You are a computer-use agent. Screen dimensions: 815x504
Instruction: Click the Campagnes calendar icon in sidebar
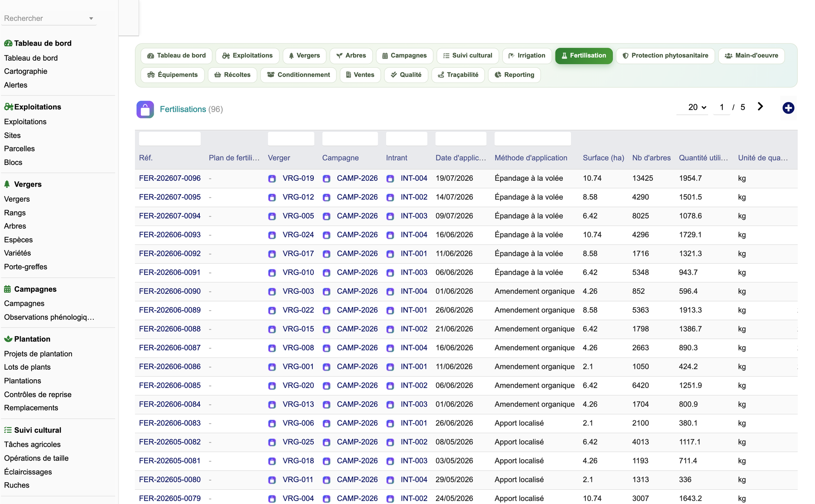tap(8, 289)
